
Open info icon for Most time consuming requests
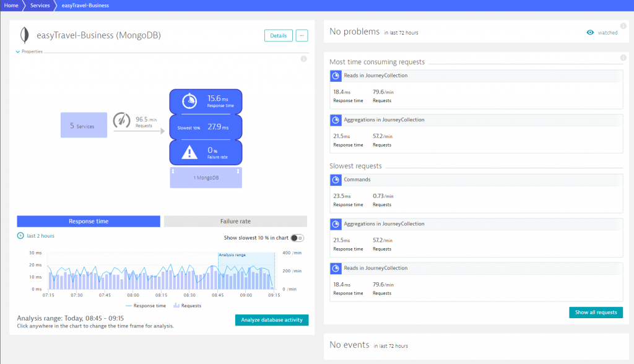pos(623,58)
